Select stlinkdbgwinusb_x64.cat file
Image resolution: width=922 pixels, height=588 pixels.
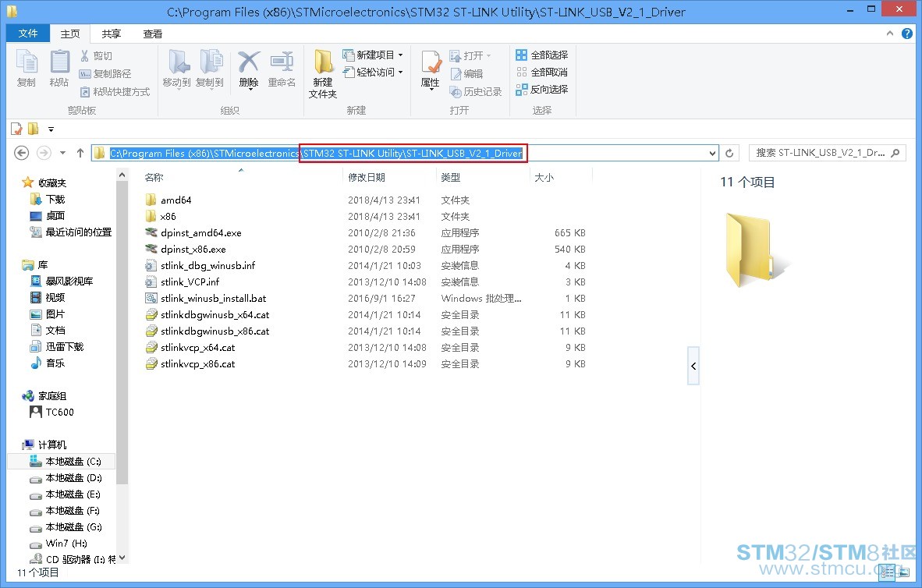click(215, 315)
